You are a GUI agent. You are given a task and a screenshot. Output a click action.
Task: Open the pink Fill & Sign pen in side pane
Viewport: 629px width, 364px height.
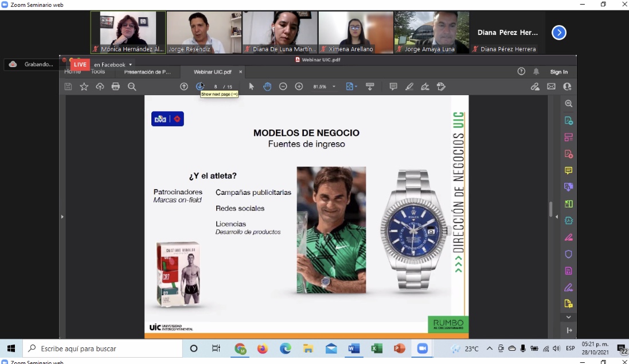(568, 237)
